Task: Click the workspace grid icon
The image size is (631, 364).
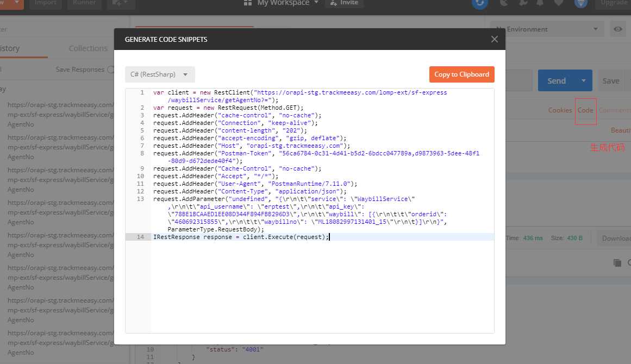Action: tap(248, 3)
